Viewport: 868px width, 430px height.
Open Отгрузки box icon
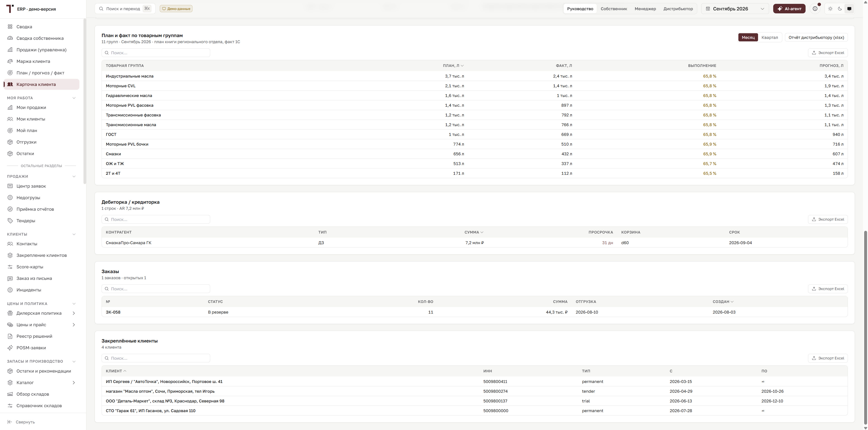point(10,142)
